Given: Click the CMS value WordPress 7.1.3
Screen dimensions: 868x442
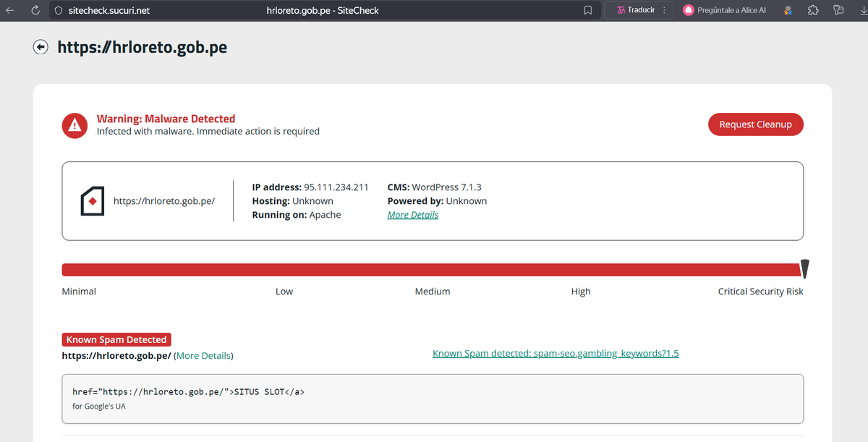Looking at the screenshot, I should click(446, 187).
